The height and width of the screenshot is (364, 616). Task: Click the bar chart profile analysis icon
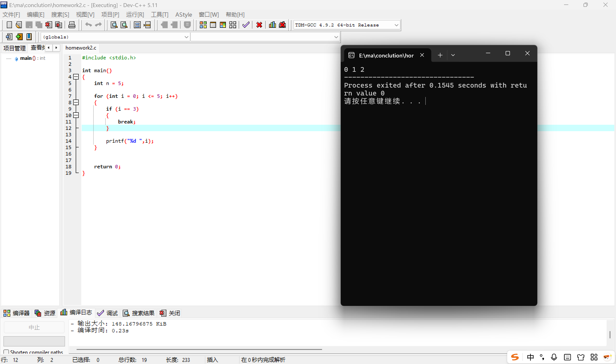pos(272,25)
